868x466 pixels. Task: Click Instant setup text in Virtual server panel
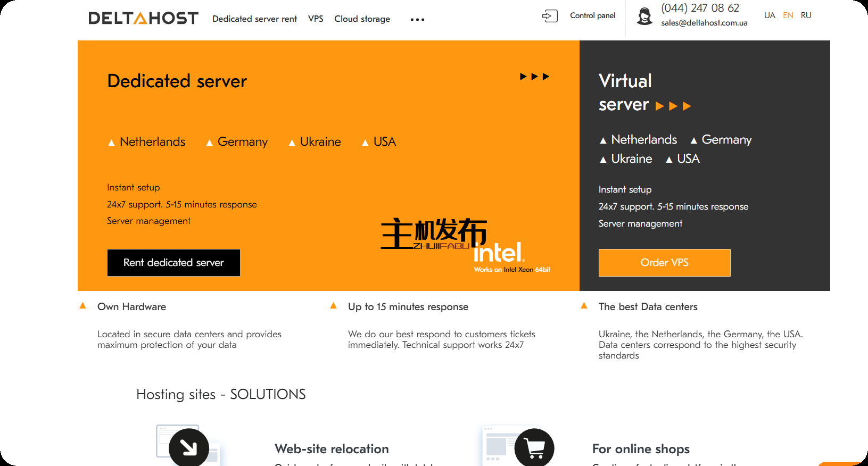(625, 189)
